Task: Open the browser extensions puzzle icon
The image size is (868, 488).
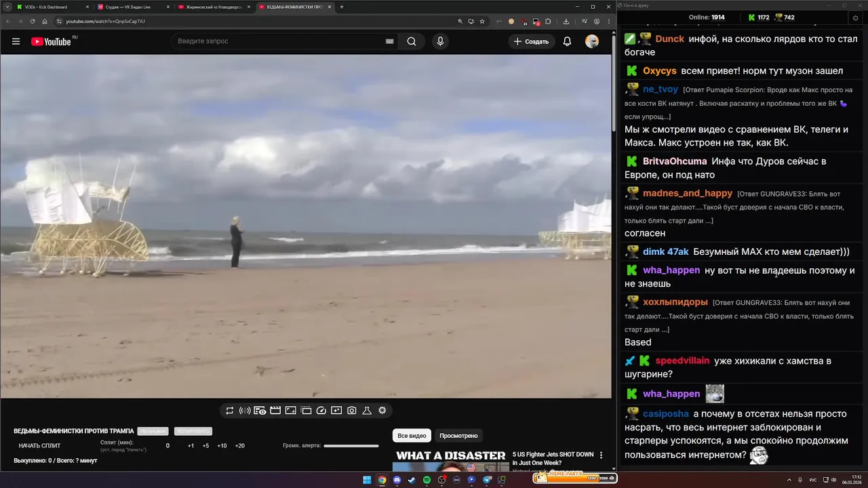Action: coord(548,21)
